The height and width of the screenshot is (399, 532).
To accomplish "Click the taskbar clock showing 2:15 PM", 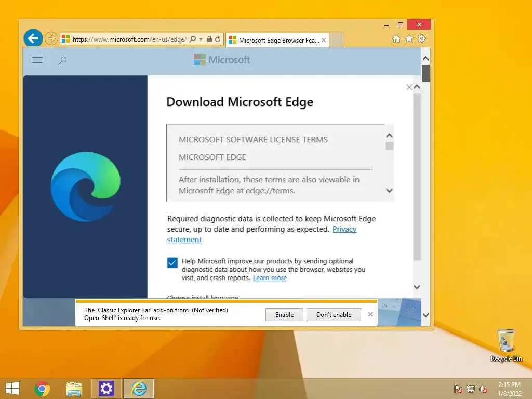I will click(x=509, y=389).
